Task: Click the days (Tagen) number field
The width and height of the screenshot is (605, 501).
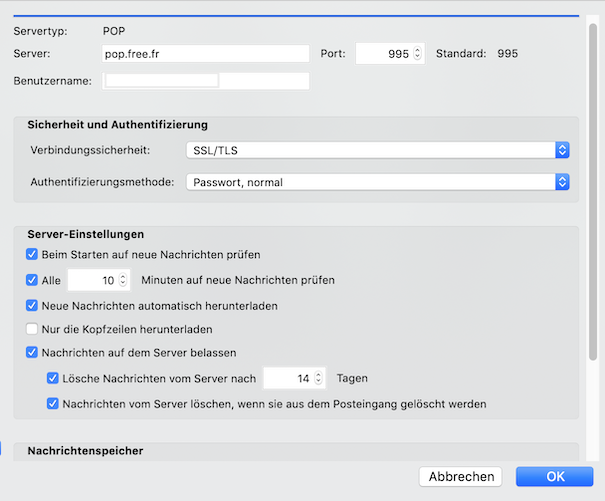Action: (x=288, y=378)
